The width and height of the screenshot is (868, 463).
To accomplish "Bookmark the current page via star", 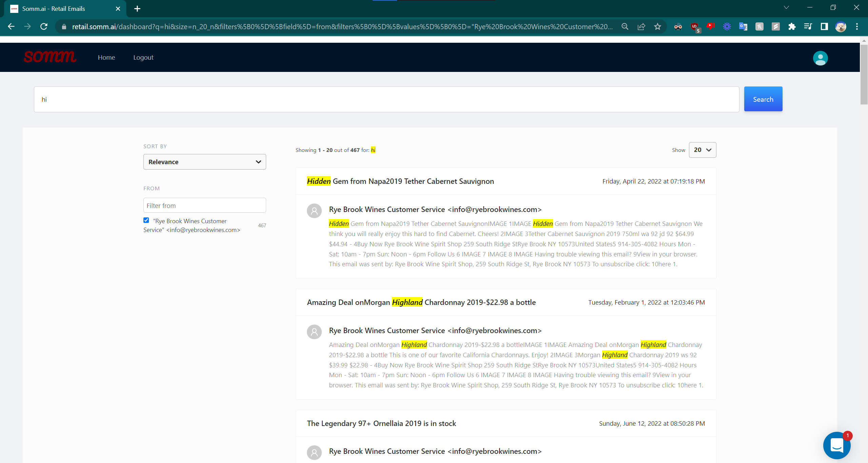I will (x=658, y=26).
